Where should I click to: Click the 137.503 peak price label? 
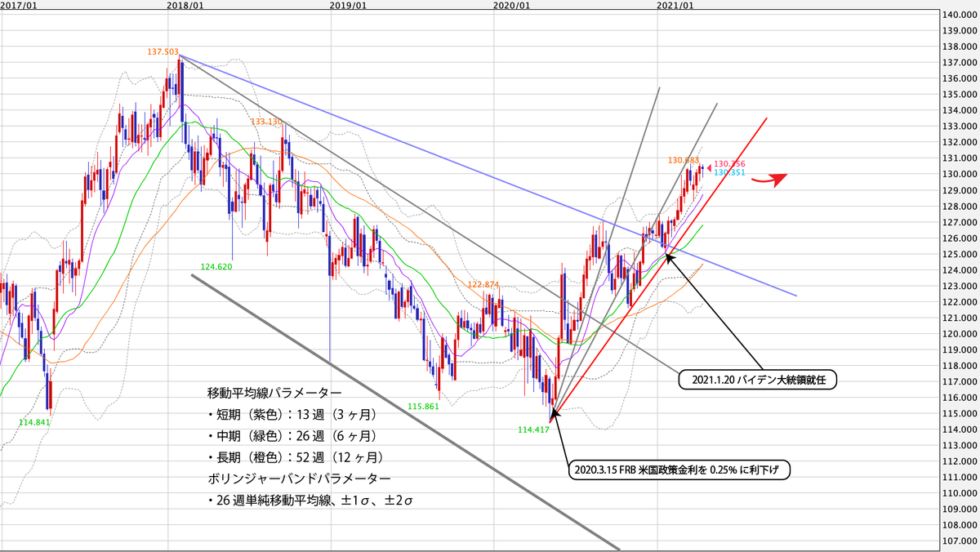pos(163,51)
